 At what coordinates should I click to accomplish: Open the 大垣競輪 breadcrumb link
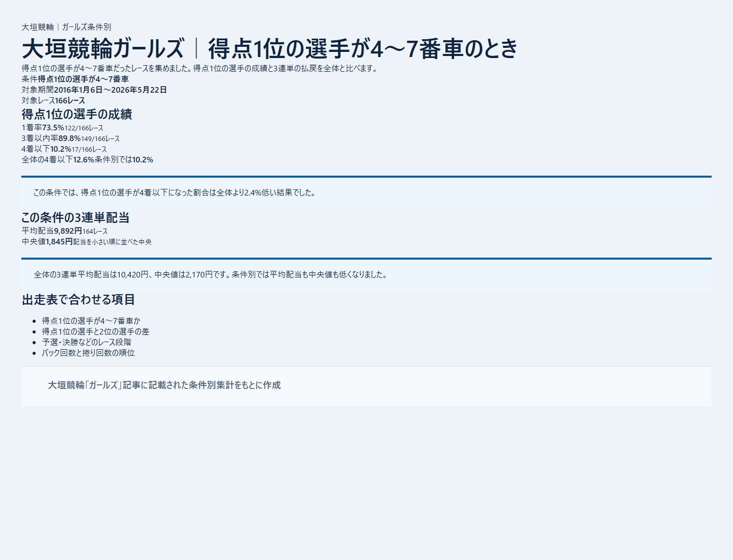38,27
